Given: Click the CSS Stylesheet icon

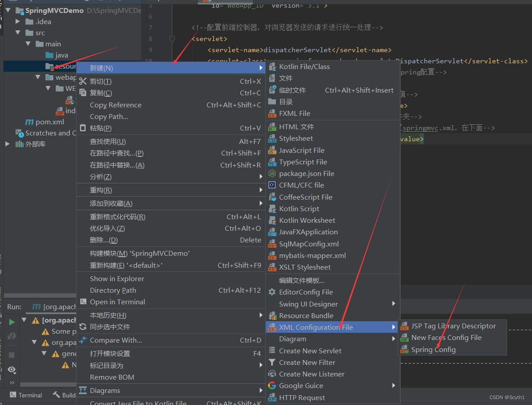Looking at the screenshot, I should click(272, 139).
